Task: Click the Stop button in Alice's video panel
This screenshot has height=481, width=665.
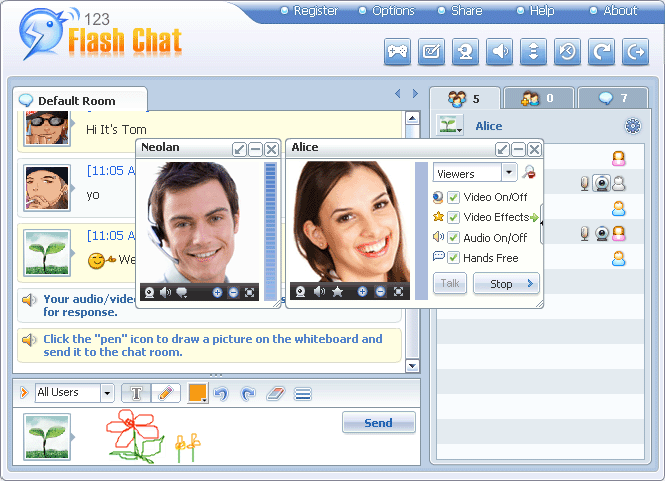Action: pyautogui.click(x=505, y=284)
